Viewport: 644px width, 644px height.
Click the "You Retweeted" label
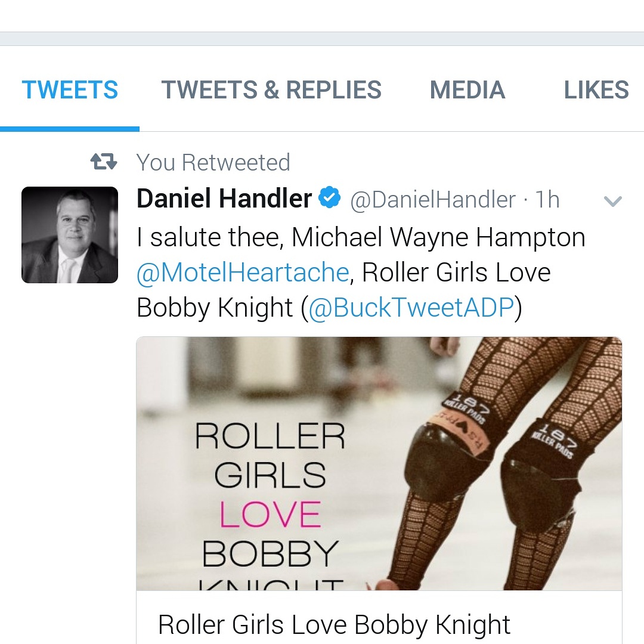(x=213, y=162)
